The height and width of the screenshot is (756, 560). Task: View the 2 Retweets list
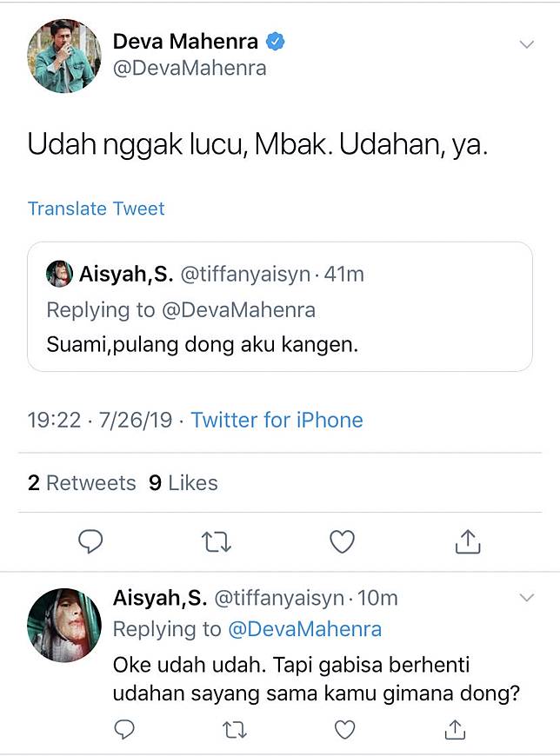(82, 483)
